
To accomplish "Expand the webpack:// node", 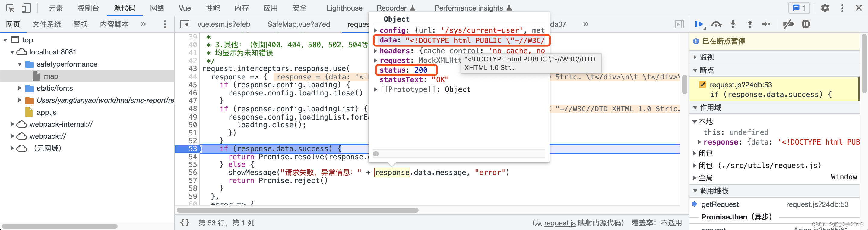I will pyautogui.click(x=12, y=136).
